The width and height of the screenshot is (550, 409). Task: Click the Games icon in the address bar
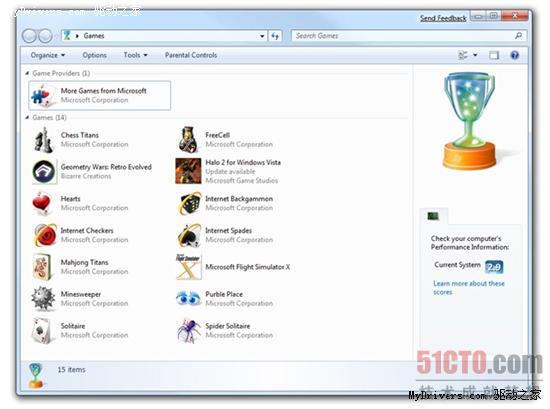point(67,35)
